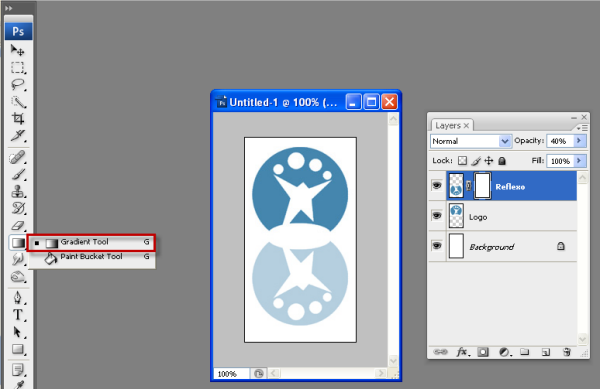The height and width of the screenshot is (389, 600).
Task: Click the Gradient tool toolbar icon
Action: pos(18,243)
